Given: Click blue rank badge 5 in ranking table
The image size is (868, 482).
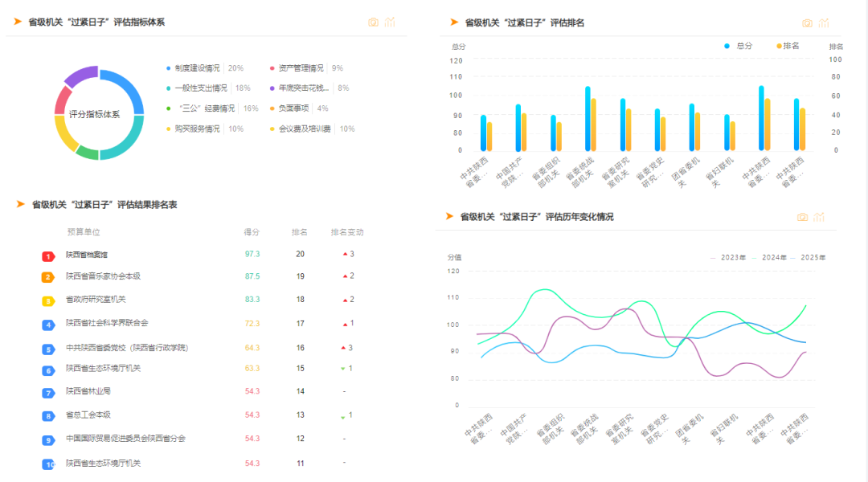Looking at the screenshot, I should tap(48, 349).
